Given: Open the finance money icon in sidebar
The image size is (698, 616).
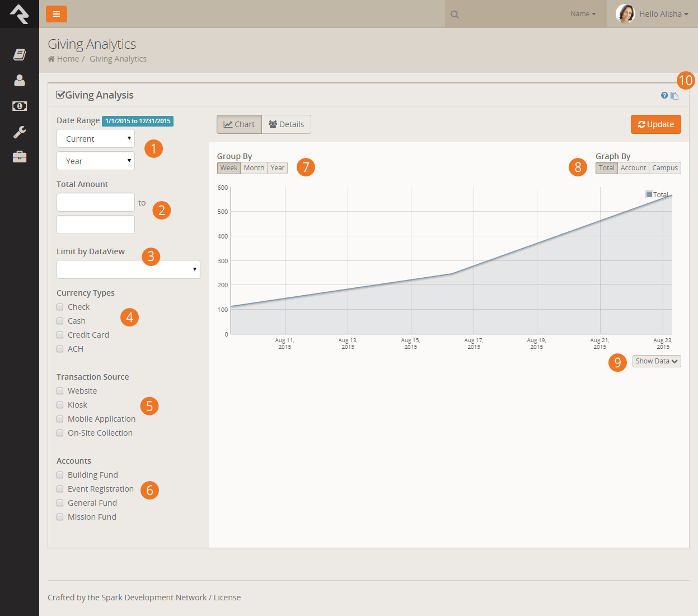Looking at the screenshot, I should click(x=20, y=106).
